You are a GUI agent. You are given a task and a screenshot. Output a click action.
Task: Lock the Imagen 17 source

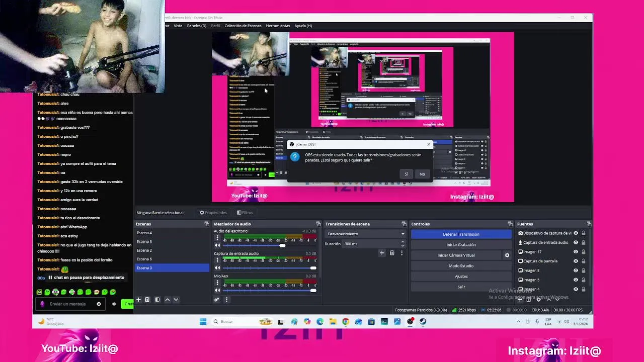(583, 252)
